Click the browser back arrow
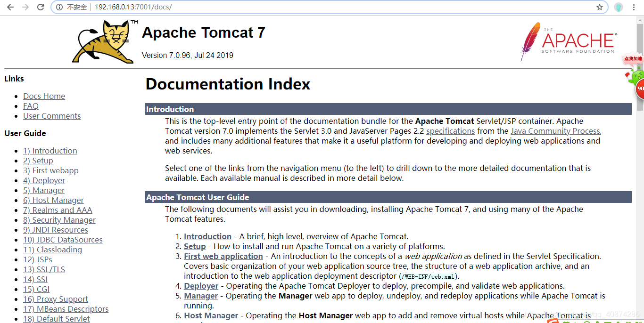Screen dimensions: 644x323 tap(10, 7)
